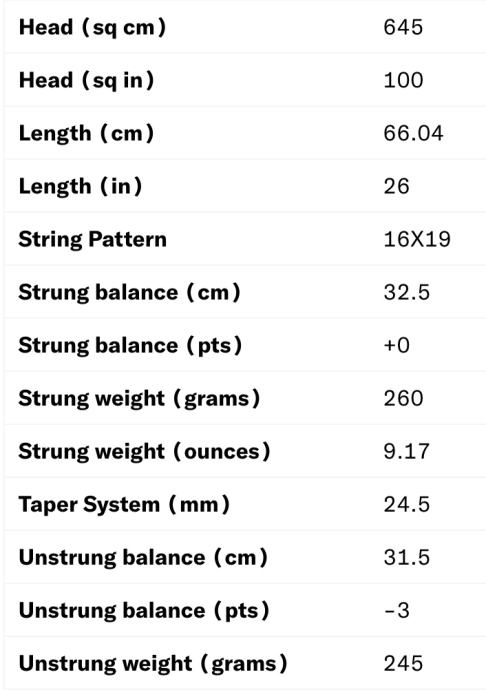Image resolution: width=486 pixels, height=690 pixels.
Task: Click the Strung weight (grams) label
Action: [x=140, y=399]
